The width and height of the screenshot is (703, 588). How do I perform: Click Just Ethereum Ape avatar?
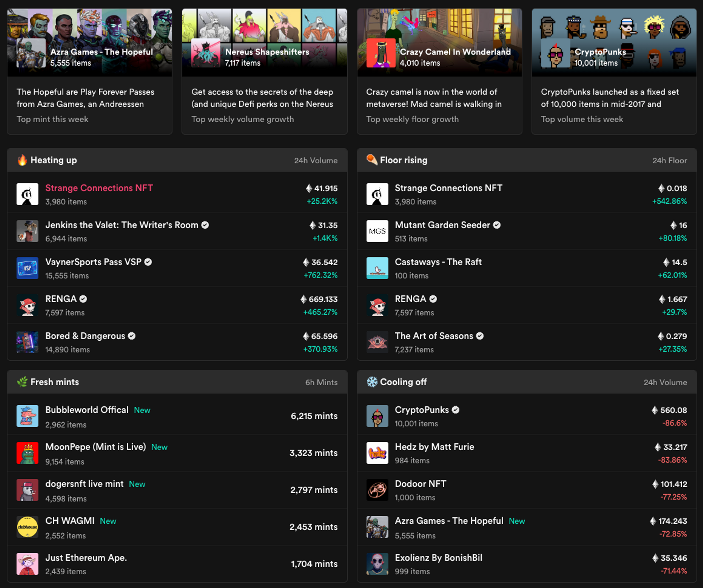click(x=27, y=564)
